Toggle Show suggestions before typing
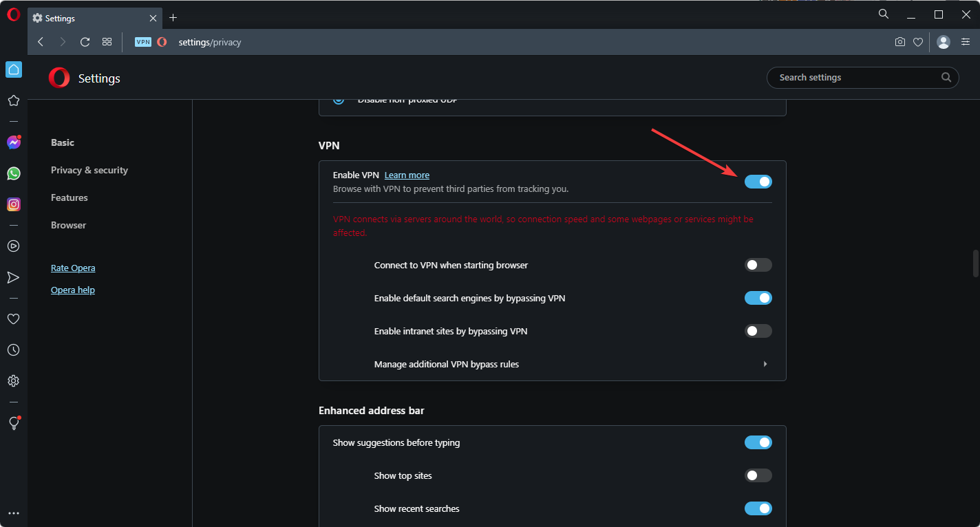This screenshot has width=980, height=527. pyautogui.click(x=758, y=442)
